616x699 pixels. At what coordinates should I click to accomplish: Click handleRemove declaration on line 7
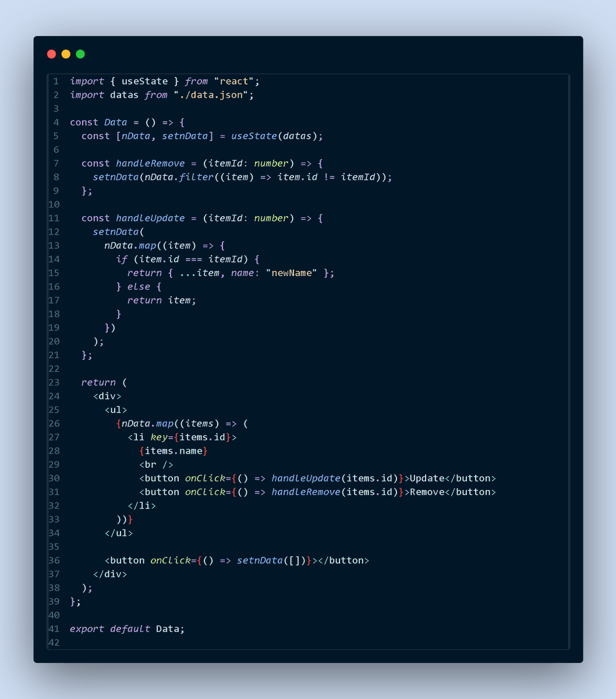pyautogui.click(x=150, y=163)
